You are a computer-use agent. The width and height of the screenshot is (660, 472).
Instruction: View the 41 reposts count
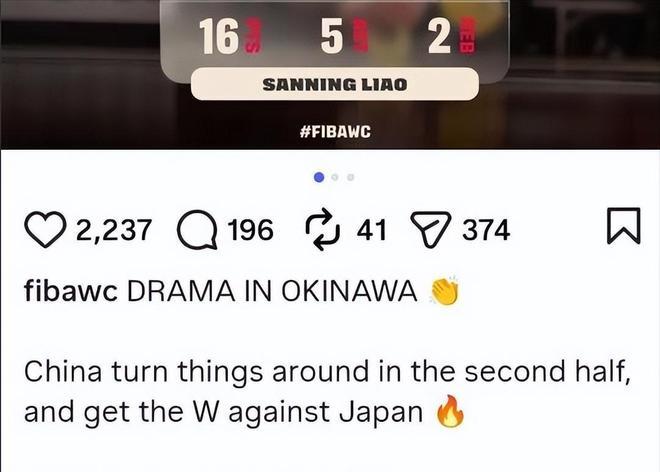pyautogui.click(x=371, y=230)
